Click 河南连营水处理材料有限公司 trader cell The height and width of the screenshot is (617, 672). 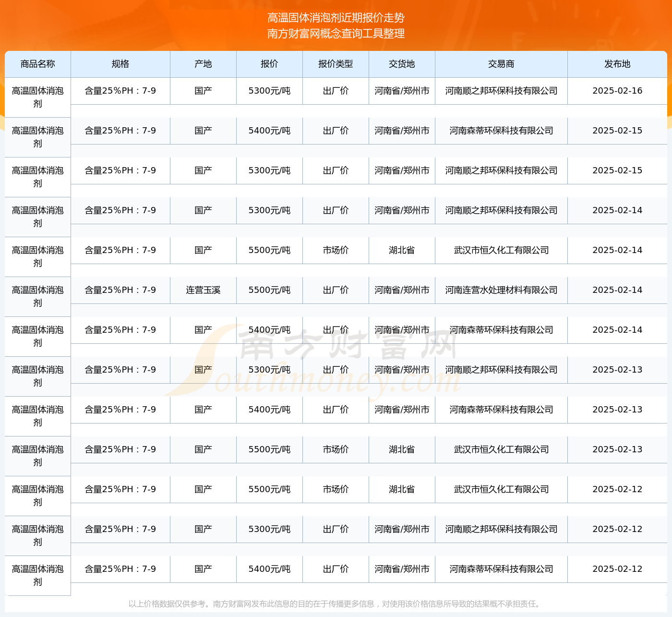click(501, 290)
